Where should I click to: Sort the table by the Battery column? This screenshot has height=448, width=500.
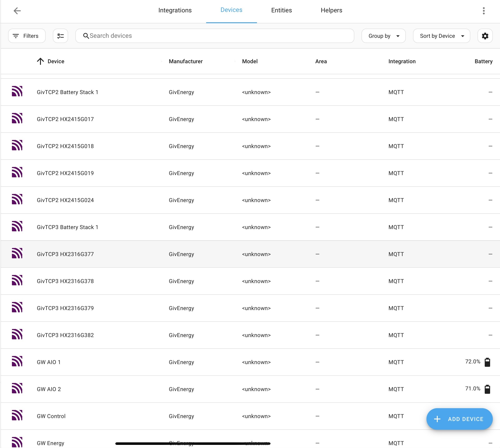coord(483,61)
